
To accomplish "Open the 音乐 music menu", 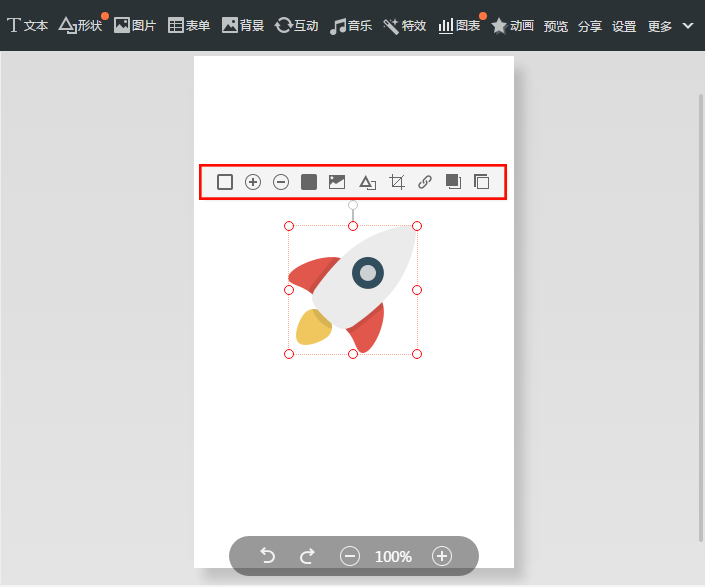I will tap(351, 26).
